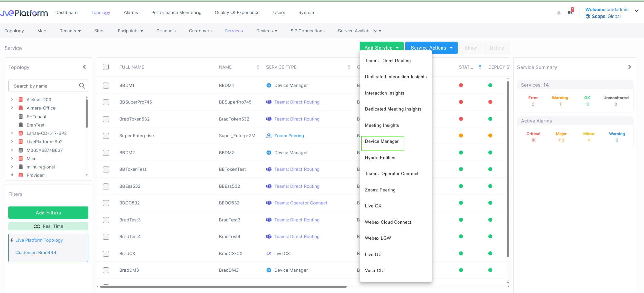Click the notification bell icon

pyautogui.click(x=559, y=13)
